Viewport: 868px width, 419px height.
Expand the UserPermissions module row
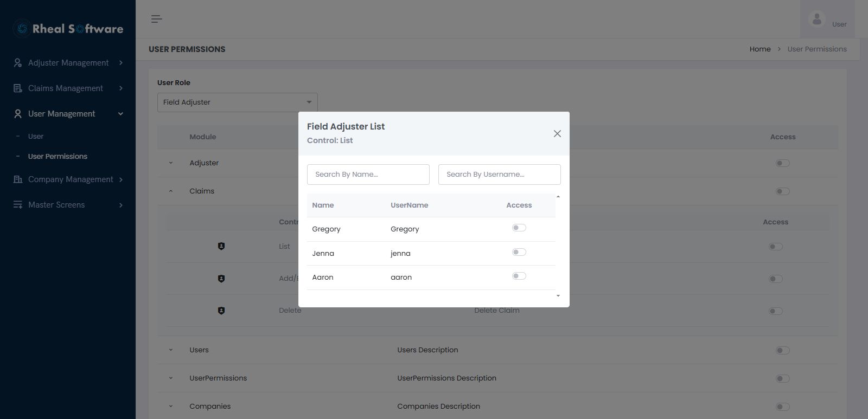(171, 378)
